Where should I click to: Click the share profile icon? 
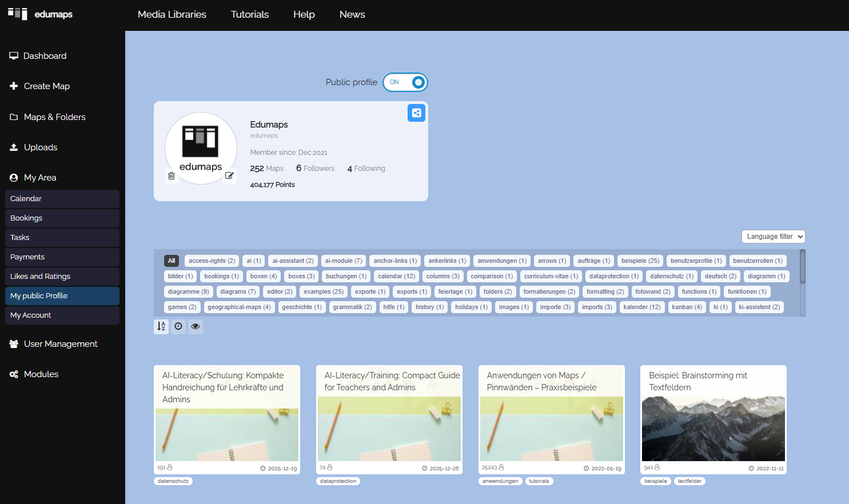(416, 113)
